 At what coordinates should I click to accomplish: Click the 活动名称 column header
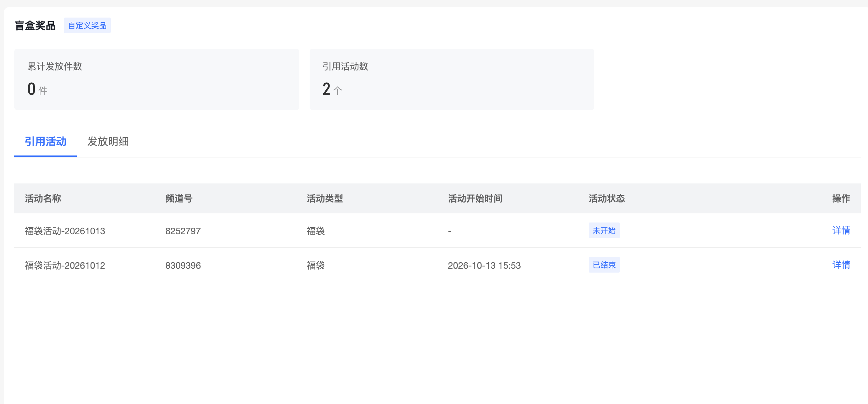click(x=43, y=199)
